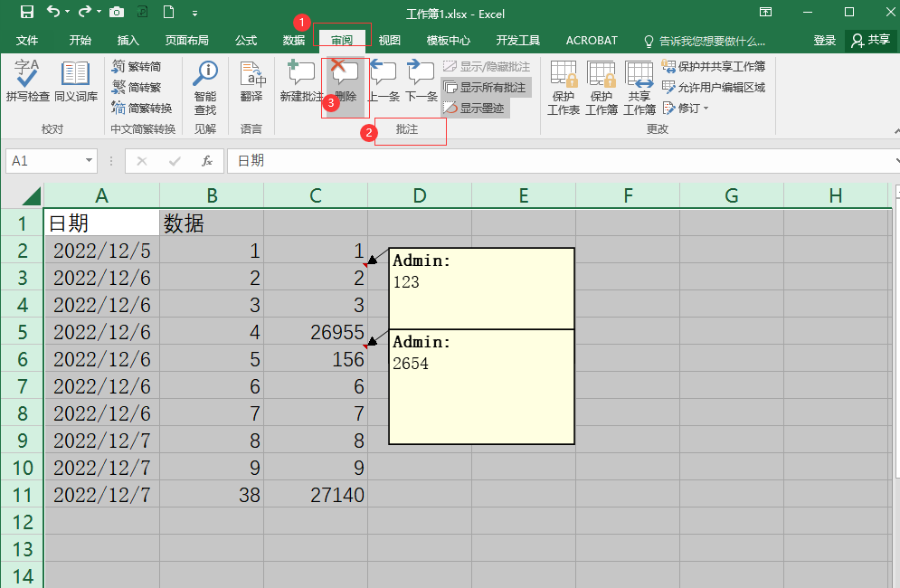Click the camera icon in quick access toolbar
This screenshot has width=900, height=588.
click(x=117, y=12)
